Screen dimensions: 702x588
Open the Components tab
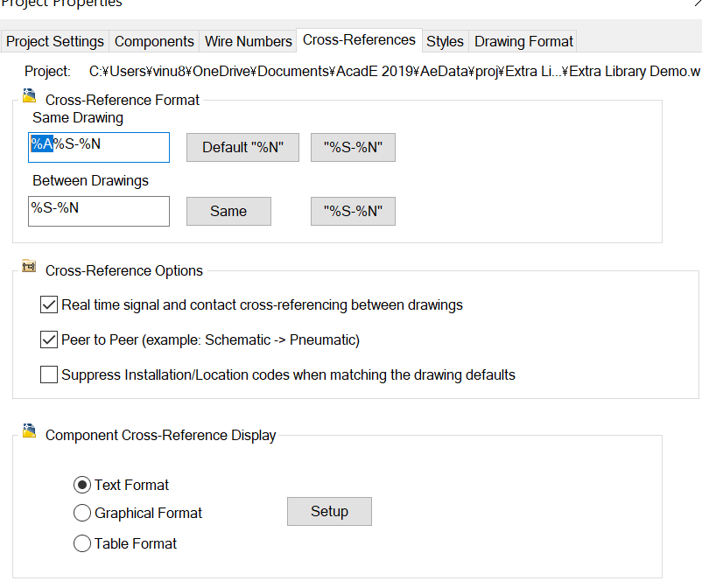154,41
